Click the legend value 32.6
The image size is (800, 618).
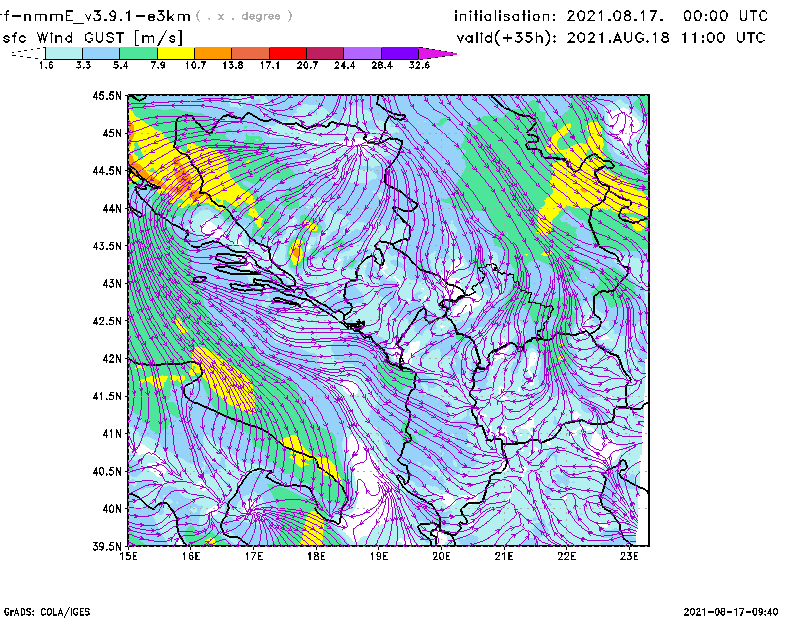419,65
